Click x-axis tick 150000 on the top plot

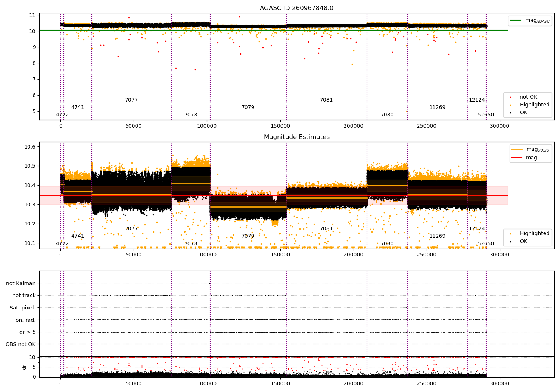(x=280, y=126)
